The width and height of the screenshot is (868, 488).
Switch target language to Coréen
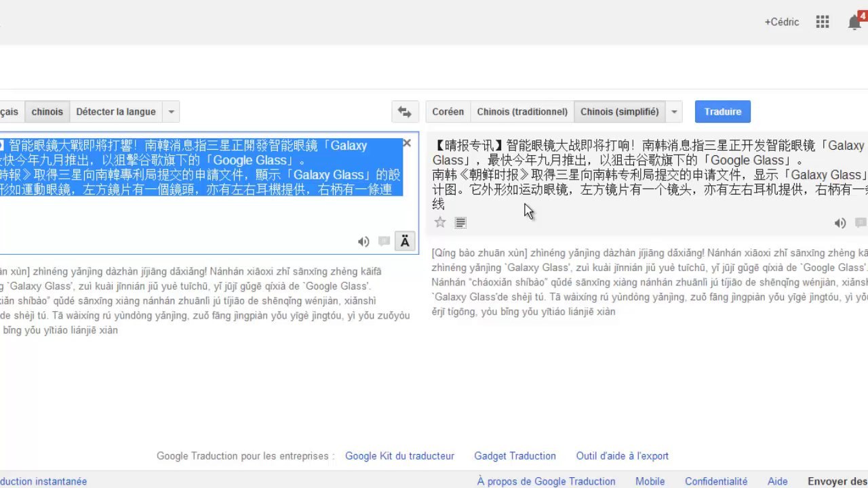click(448, 112)
